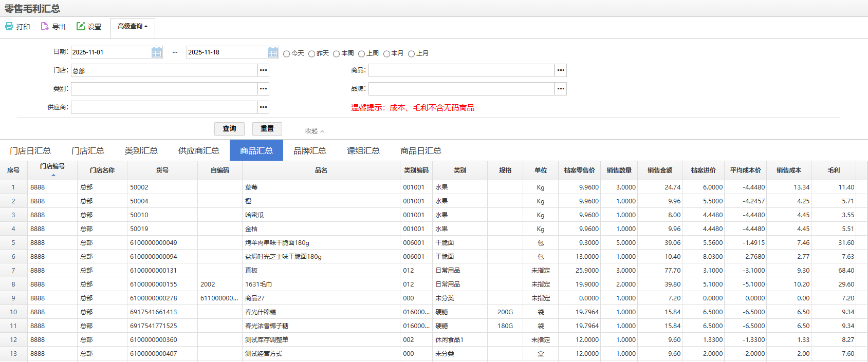Collapse the 高级查询 advanced query panel
Screen dimensions: 868x362
coord(133,26)
